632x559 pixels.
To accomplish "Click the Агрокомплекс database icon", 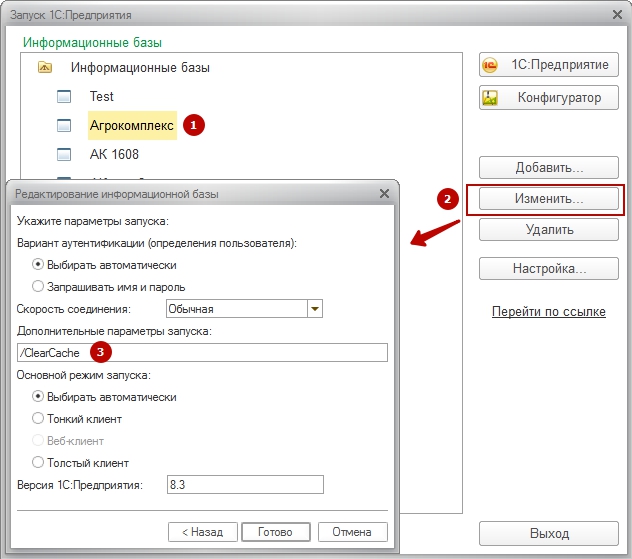I will click(x=65, y=126).
